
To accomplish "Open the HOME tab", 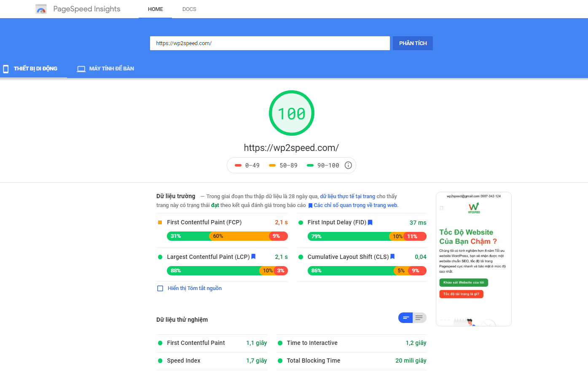I will click(x=156, y=9).
